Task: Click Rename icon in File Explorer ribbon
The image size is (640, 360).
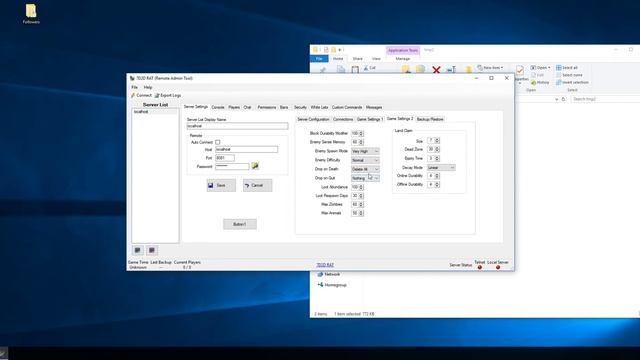Action: click(x=451, y=69)
